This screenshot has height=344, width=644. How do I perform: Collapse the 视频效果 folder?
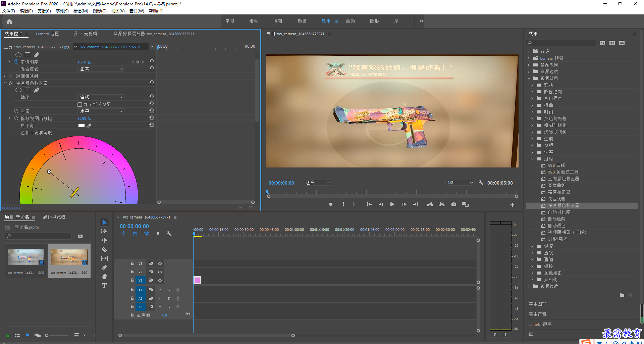tap(529, 78)
